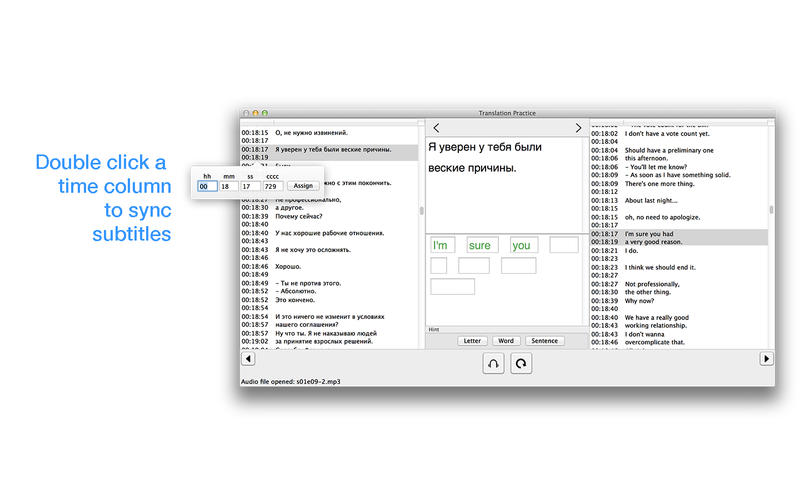The height and width of the screenshot is (500, 800).
Task: Click the Assign button in the time popup
Action: pos(303,186)
